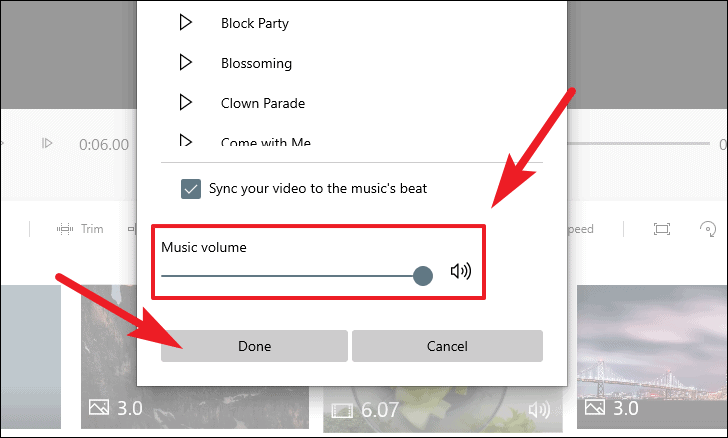Choose Blossoming from the music list
The image size is (728, 438).
pyautogui.click(x=256, y=63)
